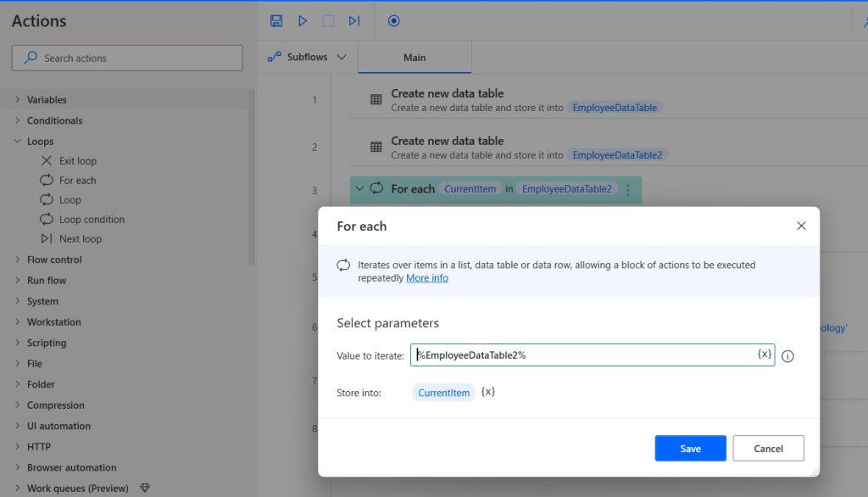This screenshot has width=868, height=497.
Task: Expand the File action group
Action: coord(18,364)
